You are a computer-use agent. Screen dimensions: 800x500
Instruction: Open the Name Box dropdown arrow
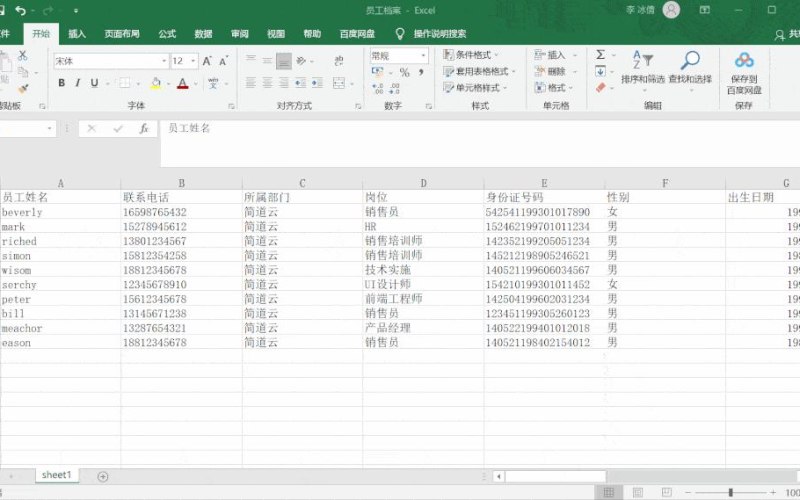[x=49, y=129]
